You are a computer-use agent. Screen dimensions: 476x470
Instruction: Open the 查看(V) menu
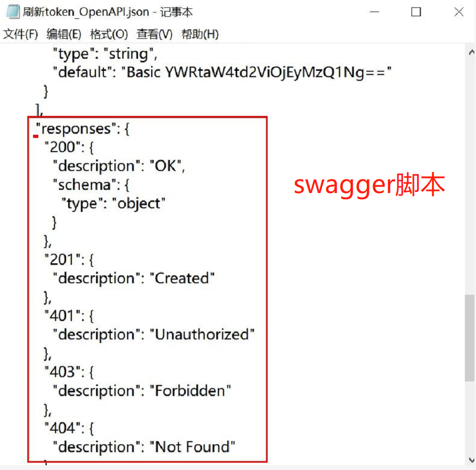(154, 34)
